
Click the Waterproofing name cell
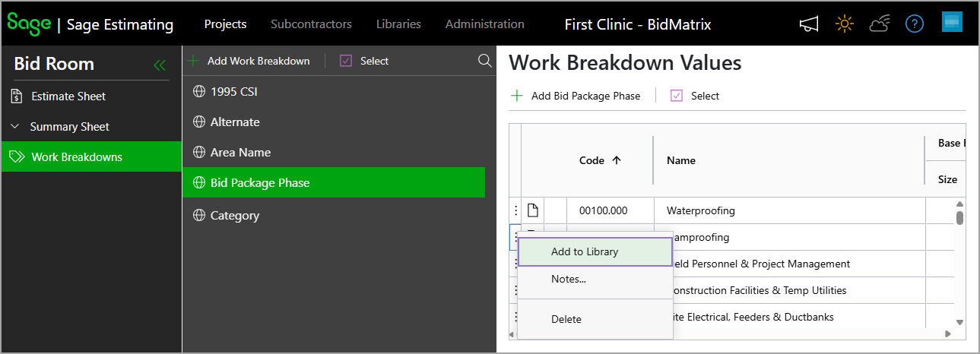789,210
